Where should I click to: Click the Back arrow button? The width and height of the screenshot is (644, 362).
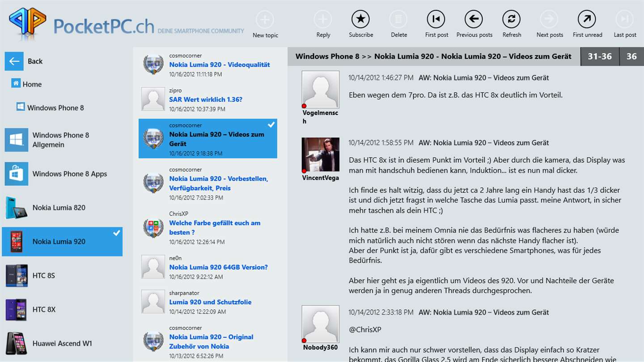pos(14,61)
